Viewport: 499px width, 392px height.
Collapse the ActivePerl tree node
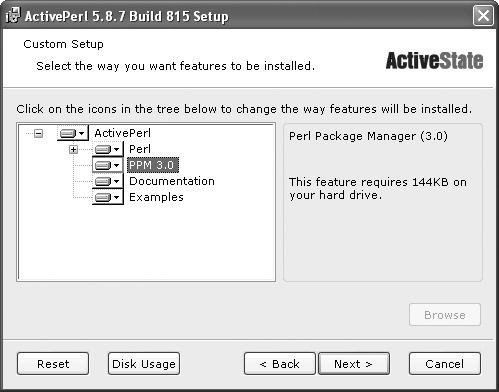click(x=39, y=134)
